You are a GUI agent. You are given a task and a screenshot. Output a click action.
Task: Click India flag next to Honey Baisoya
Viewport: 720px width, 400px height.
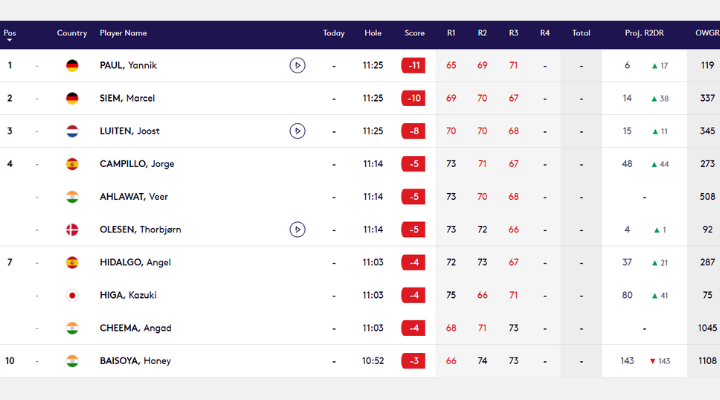(x=72, y=361)
